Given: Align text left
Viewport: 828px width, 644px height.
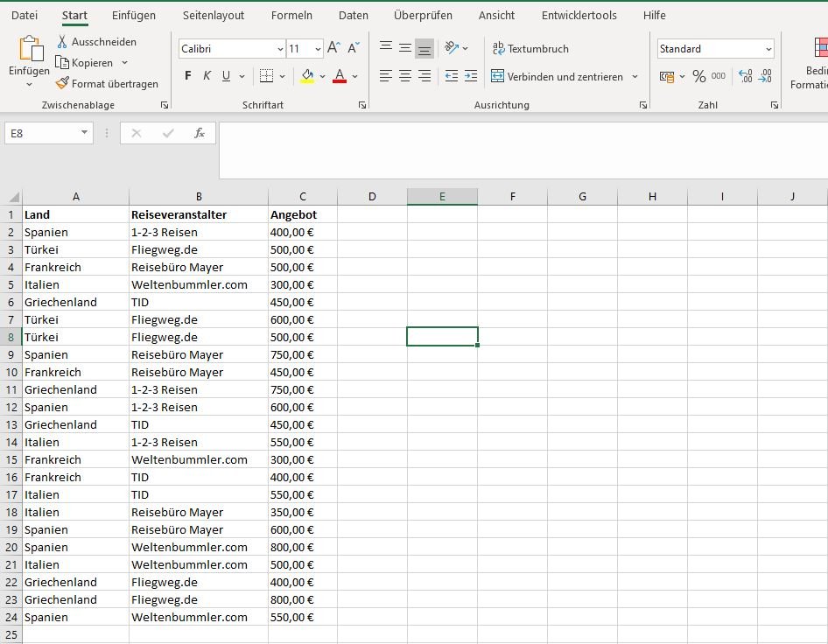Looking at the screenshot, I should coord(386,76).
